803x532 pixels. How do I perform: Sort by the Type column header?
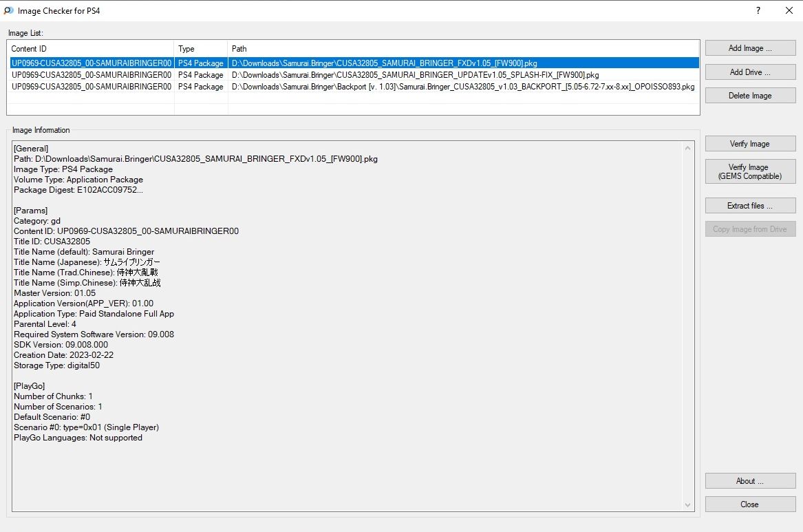(201, 49)
